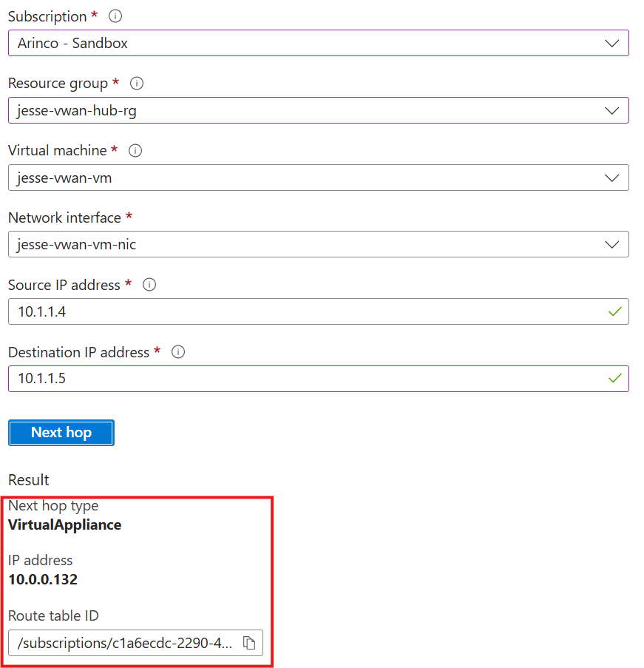Viewport: 644px width, 668px height.
Task: Copy the Route table ID to clipboard
Action: pyautogui.click(x=249, y=644)
